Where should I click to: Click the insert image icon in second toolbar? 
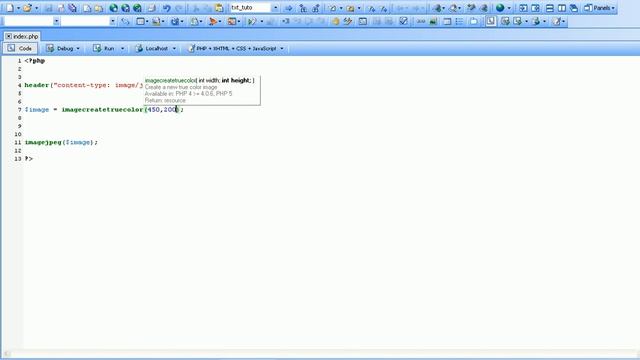click(433, 21)
